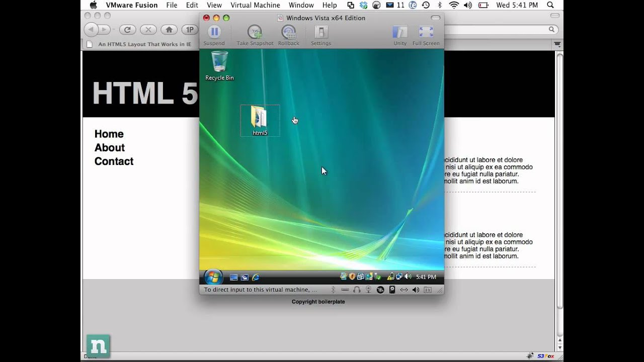644x362 pixels.
Task: Open the Help menu
Action: [330, 5]
